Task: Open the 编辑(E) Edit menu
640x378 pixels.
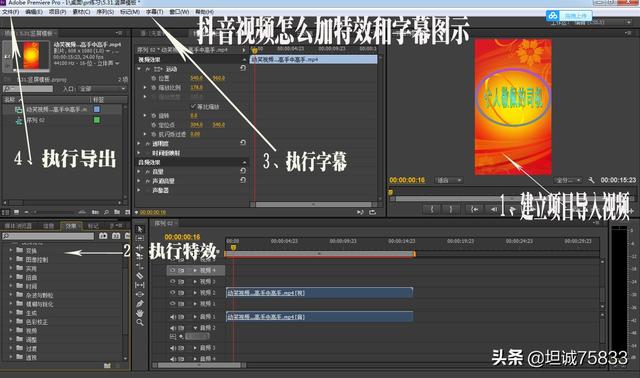Action: tap(34, 12)
